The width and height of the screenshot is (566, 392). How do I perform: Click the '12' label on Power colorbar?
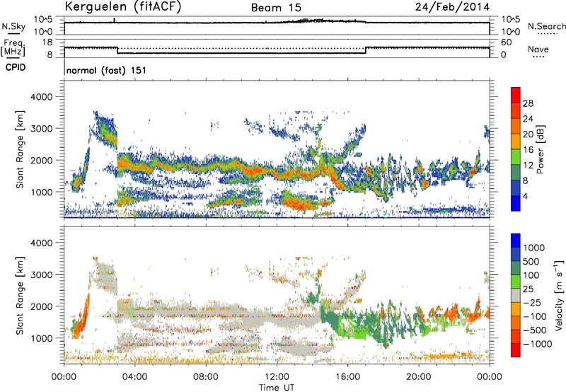[528, 166]
